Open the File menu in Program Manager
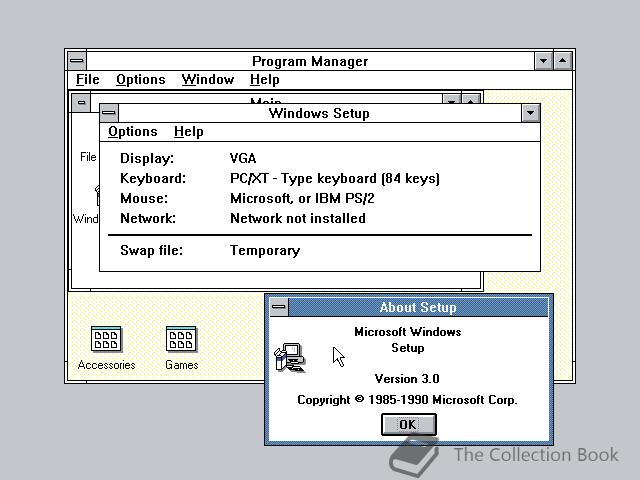Screen dimensions: 640x480 coord(88,80)
